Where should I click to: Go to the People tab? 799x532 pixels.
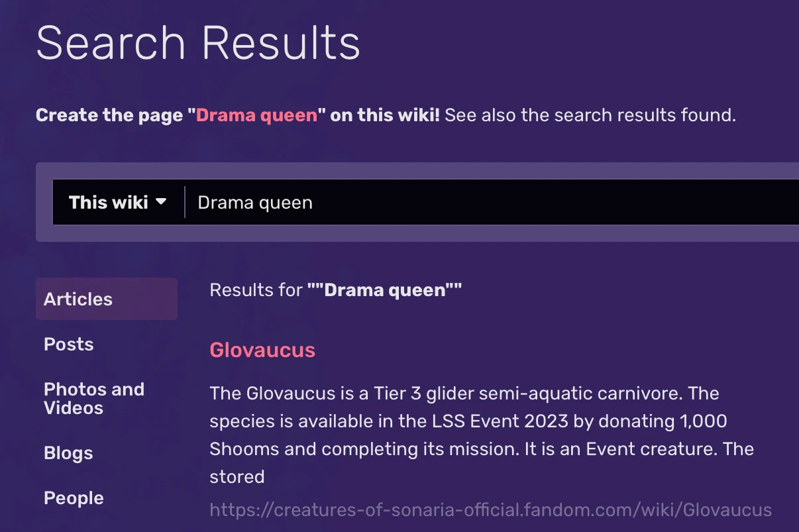[x=74, y=498]
